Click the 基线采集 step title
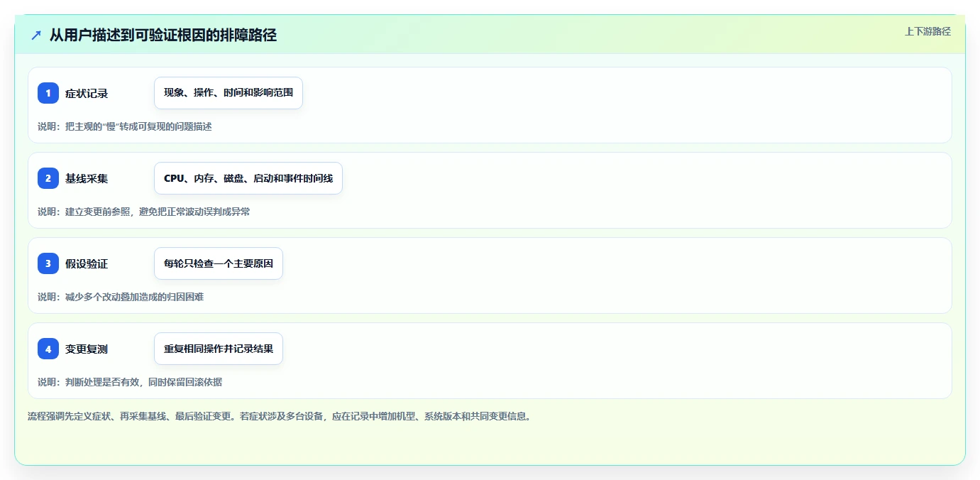 point(87,179)
